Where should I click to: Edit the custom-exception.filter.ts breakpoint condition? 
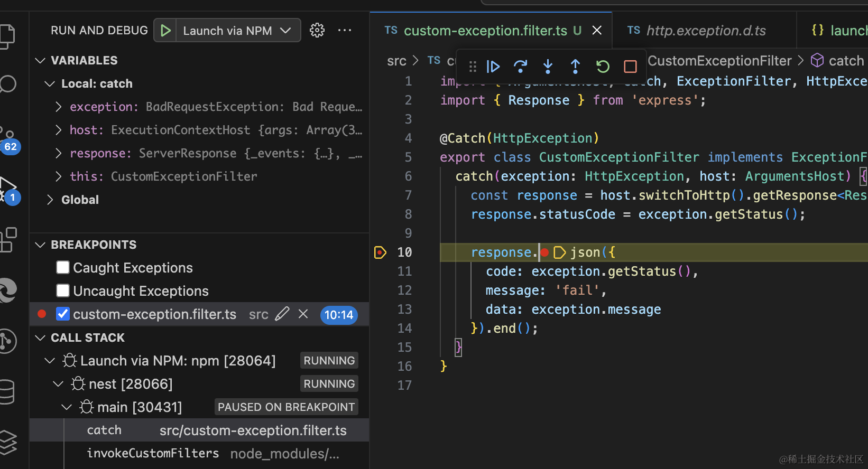point(282,314)
